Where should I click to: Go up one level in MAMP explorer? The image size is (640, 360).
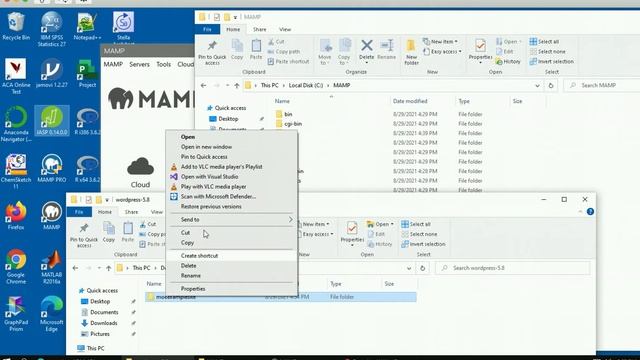coord(237,85)
